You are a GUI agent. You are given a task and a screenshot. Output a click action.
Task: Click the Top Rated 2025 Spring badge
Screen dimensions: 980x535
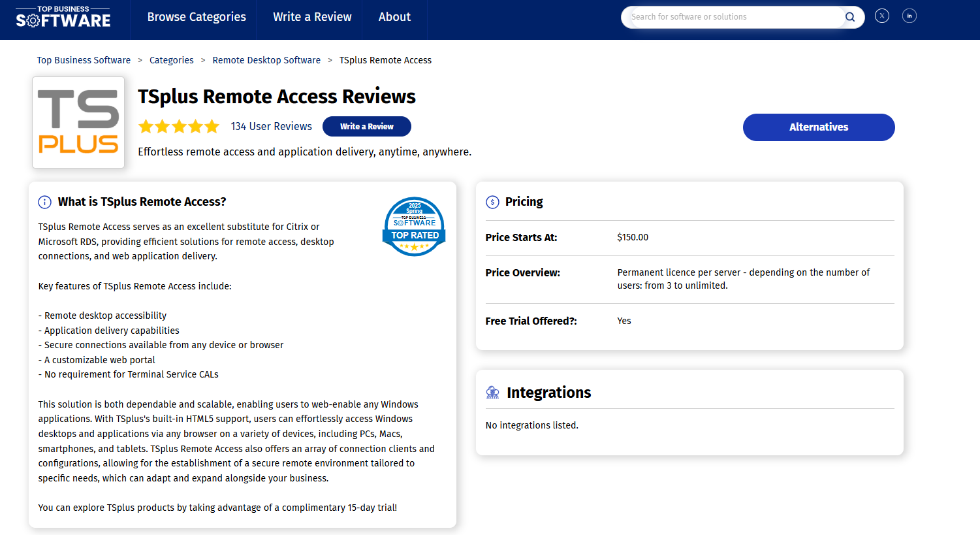coord(414,226)
